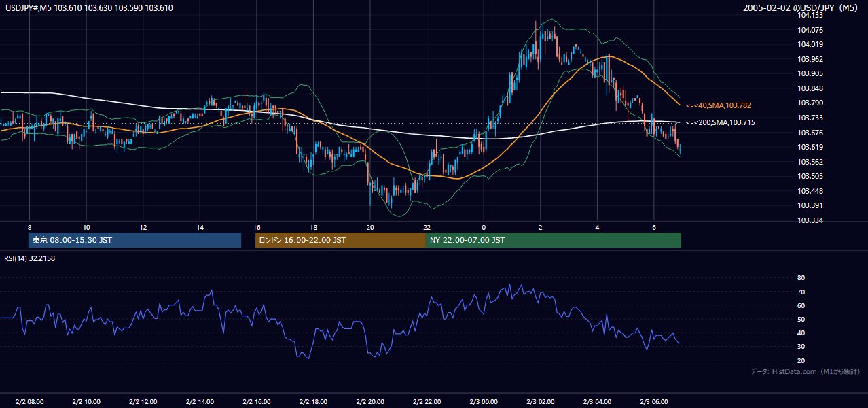Click the RSI axis value 30
This screenshot has height=408, width=868.
801,347
